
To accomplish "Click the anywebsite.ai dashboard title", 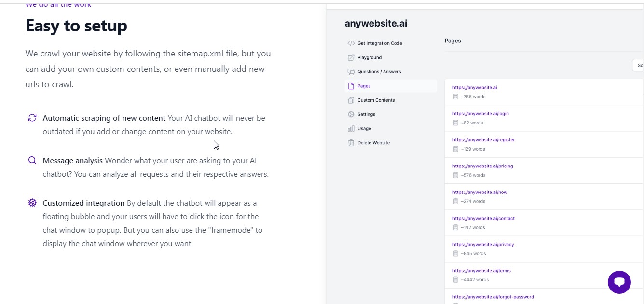I will coord(376,23).
